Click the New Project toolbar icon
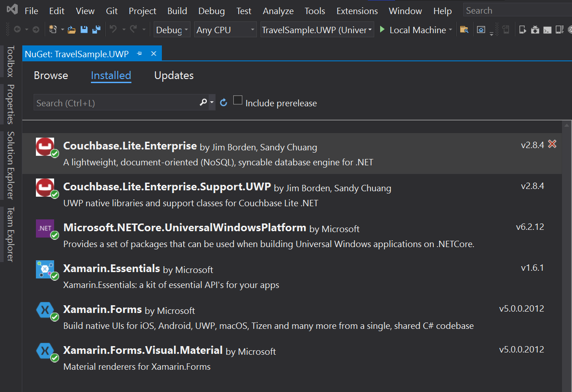The height and width of the screenshot is (392, 572). (53, 30)
